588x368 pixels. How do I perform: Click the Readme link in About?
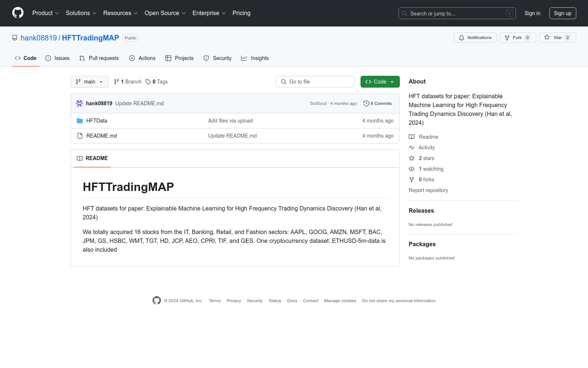click(423, 137)
